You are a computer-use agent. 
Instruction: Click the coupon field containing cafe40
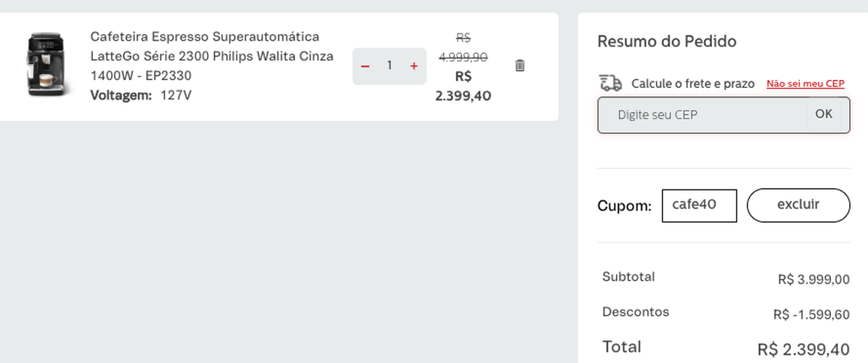(x=699, y=205)
